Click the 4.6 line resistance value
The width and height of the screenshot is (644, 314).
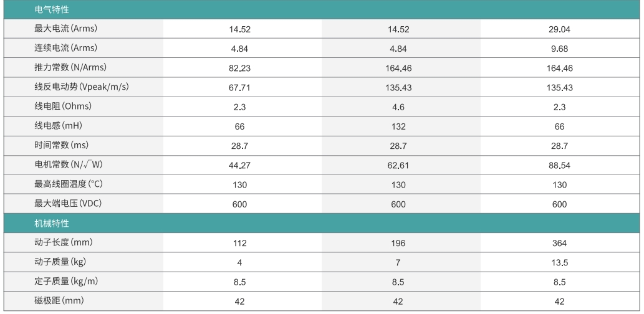[x=398, y=107]
